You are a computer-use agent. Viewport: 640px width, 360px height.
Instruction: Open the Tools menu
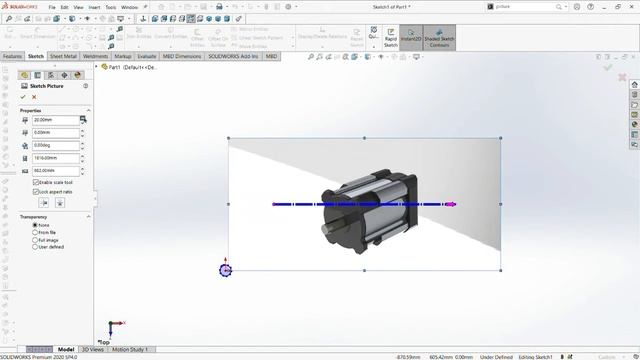111,7
